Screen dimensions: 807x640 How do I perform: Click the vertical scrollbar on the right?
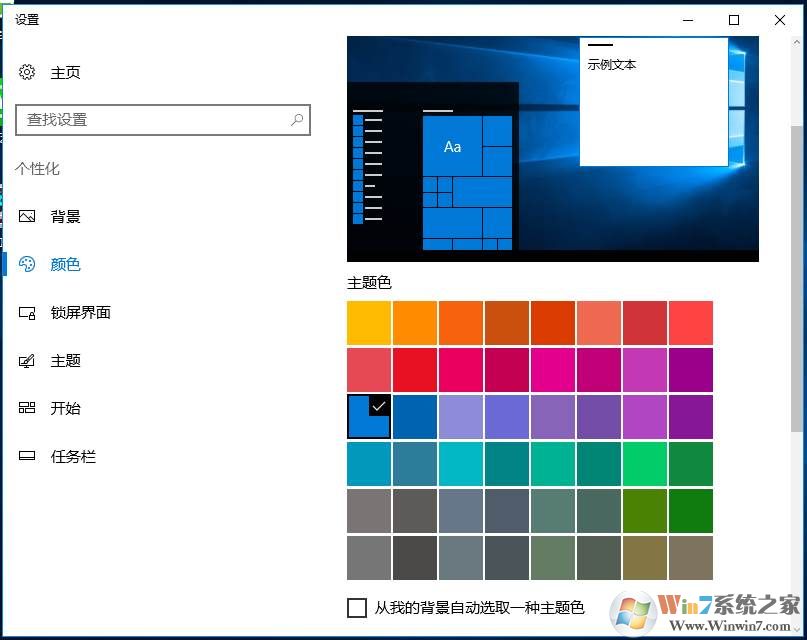tap(797, 280)
